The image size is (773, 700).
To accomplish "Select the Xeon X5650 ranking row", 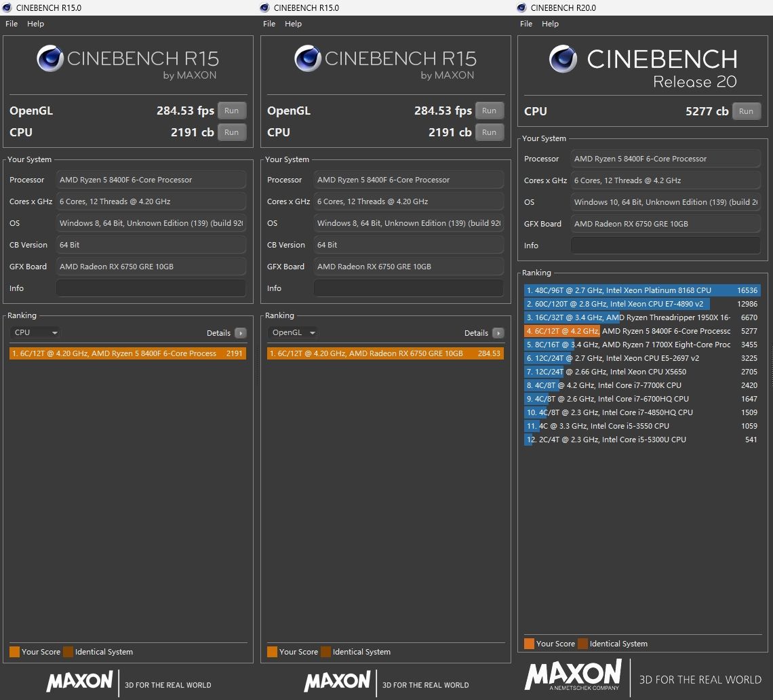I will (x=642, y=372).
